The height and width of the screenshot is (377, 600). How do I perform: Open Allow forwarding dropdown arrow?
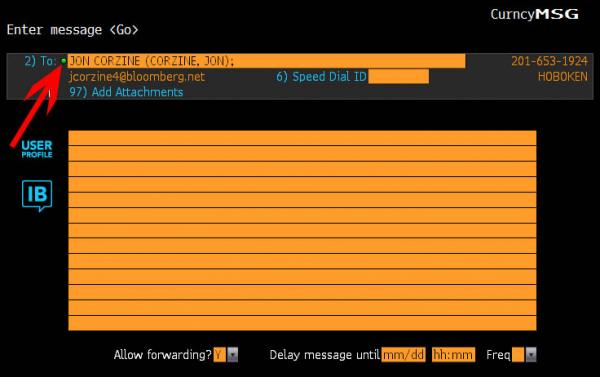(233, 355)
